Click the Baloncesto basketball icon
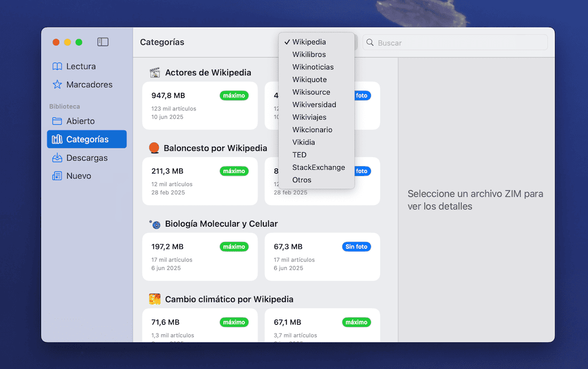Viewport: 588px width, 369px height. pyautogui.click(x=154, y=148)
